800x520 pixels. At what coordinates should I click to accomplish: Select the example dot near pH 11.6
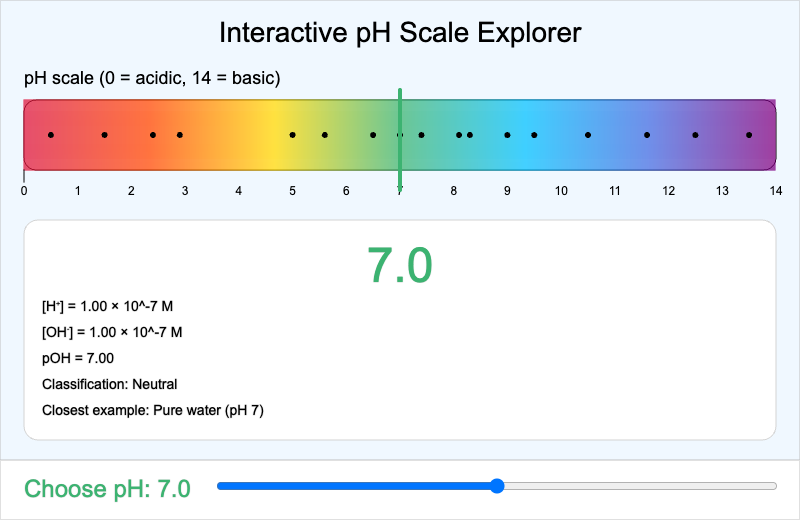click(647, 135)
